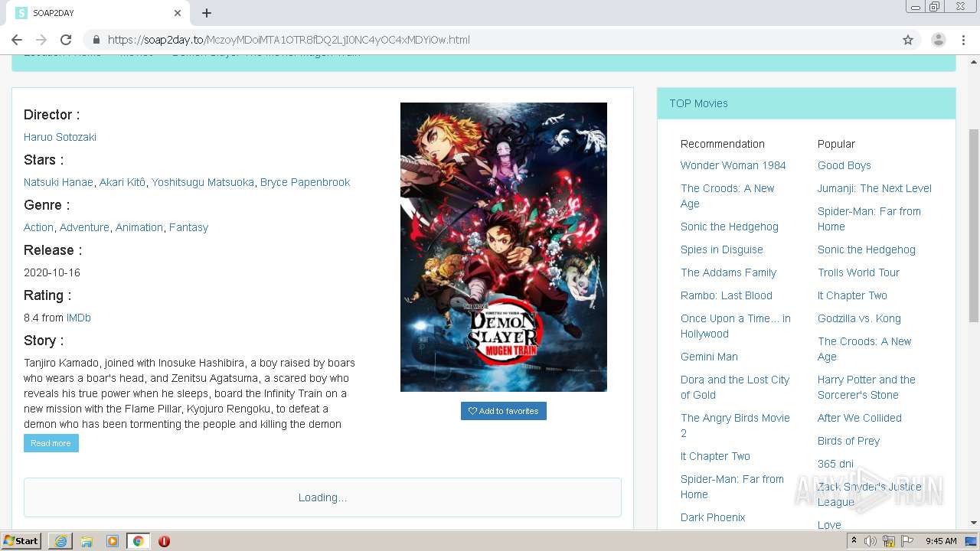Select Chrome icon in taskbar

pyautogui.click(x=138, y=541)
